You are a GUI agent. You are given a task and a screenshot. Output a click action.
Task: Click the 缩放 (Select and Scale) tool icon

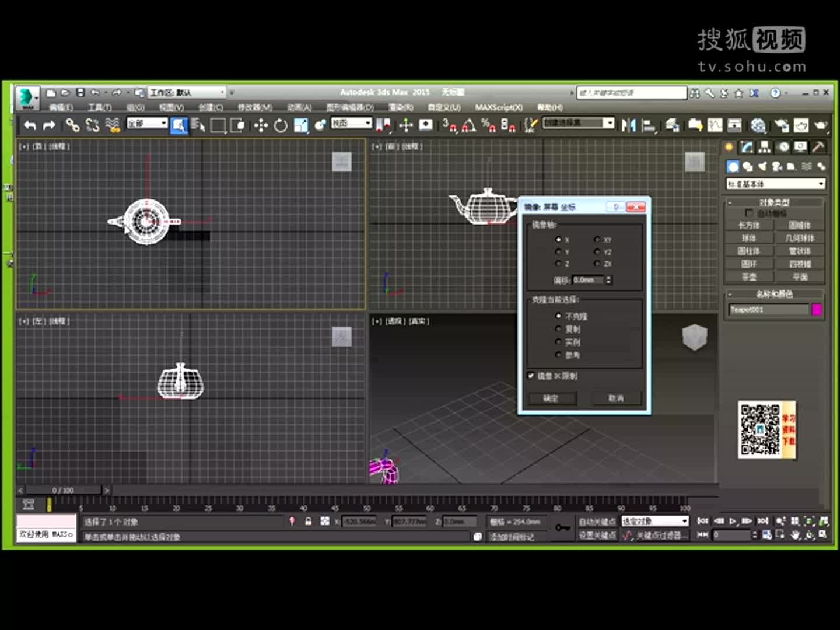click(300, 125)
